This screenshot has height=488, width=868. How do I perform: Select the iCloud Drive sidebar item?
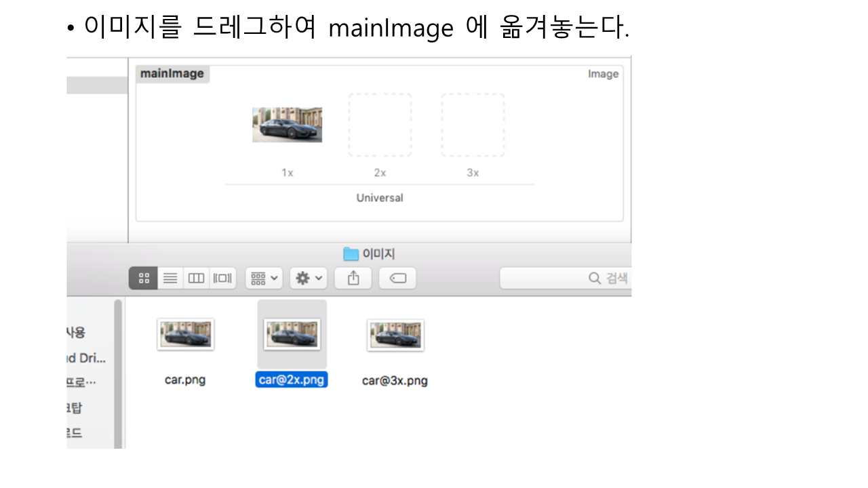86,358
